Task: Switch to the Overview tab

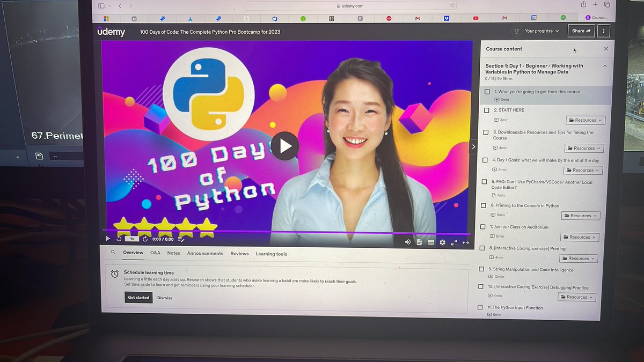Action: point(133,253)
